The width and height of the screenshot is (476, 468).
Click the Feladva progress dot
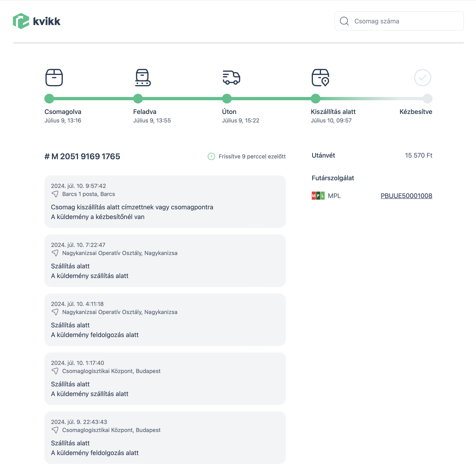click(x=138, y=99)
